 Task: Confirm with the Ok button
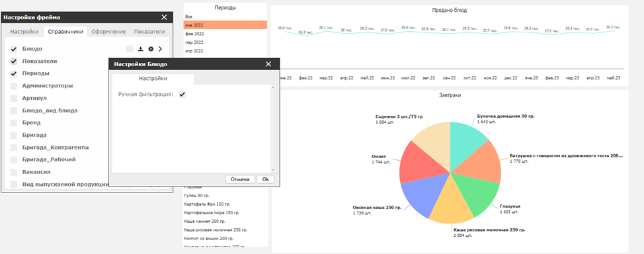265,180
